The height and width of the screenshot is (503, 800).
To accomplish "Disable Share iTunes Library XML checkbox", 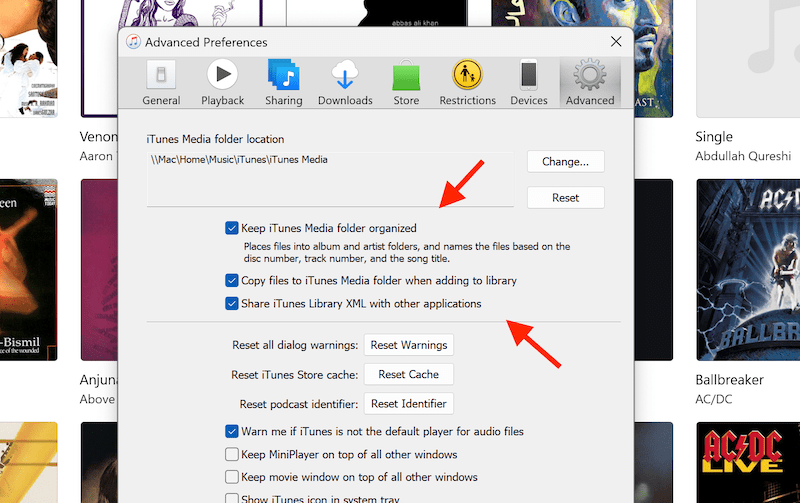I will pos(232,304).
